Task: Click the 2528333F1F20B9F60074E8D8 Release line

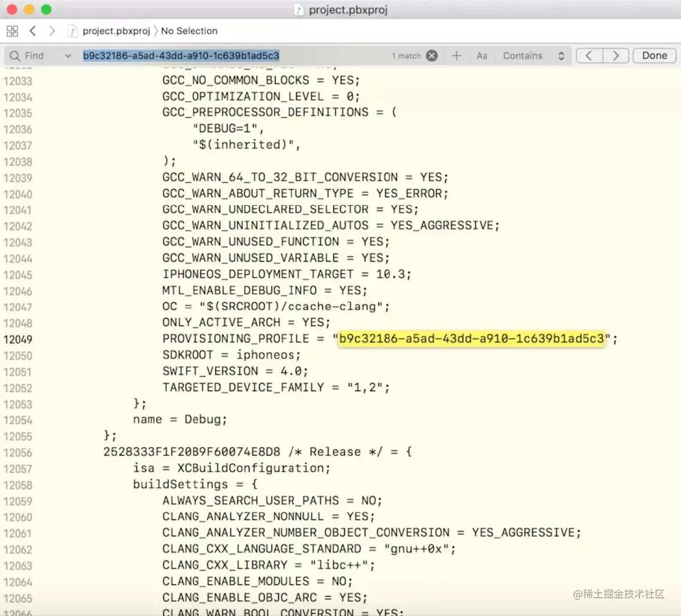Action: [x=257, y=452]
